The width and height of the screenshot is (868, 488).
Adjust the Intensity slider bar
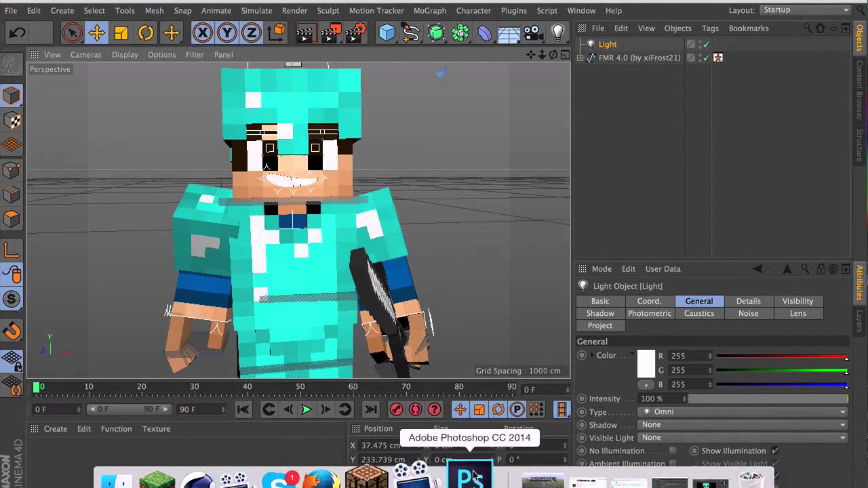768,399
